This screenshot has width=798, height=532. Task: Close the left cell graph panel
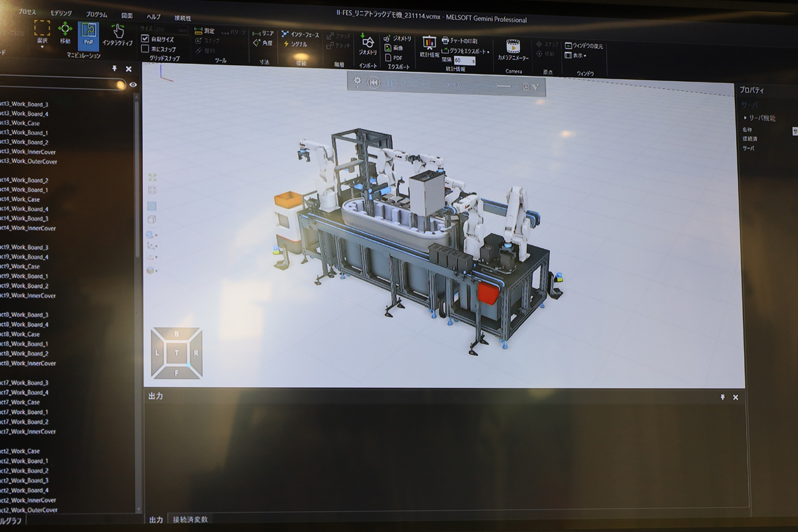click(128, 68)
